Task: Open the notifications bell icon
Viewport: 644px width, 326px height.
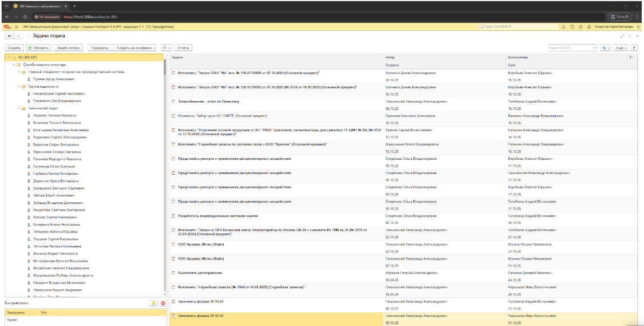Action: [564, 27]
